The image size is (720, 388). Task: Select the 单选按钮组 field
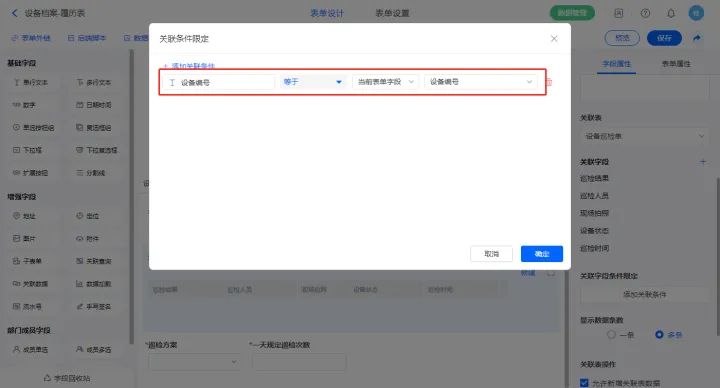[x=33, y=127]
